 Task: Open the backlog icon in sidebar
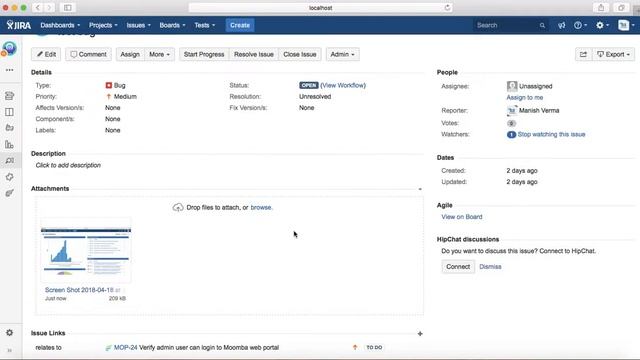(9, 96)
